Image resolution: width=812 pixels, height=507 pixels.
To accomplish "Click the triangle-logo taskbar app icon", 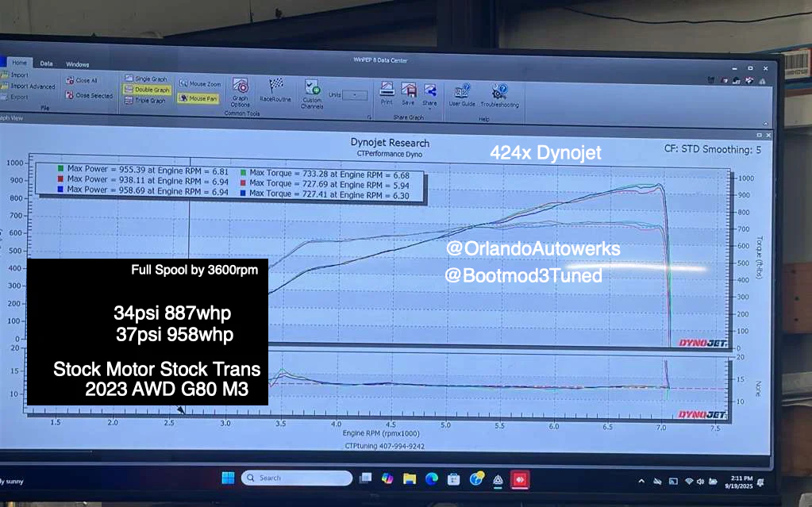I will click(498, 481).
